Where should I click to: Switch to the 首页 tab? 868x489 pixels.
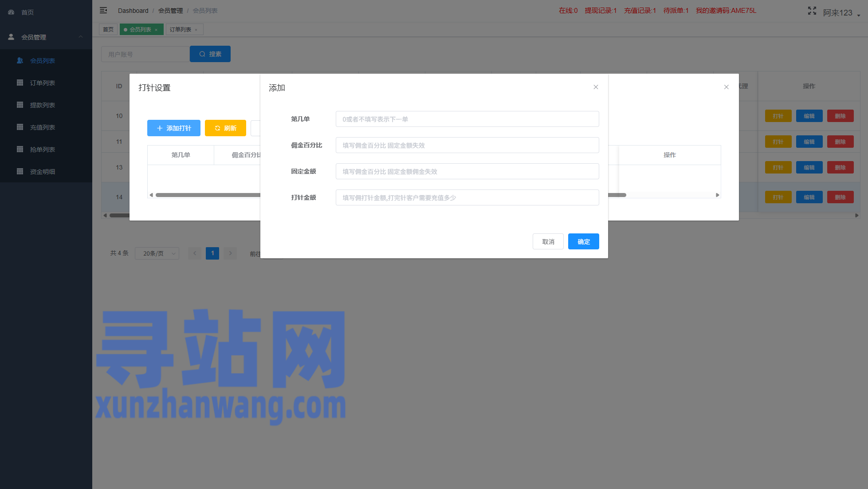pos(108,30)
